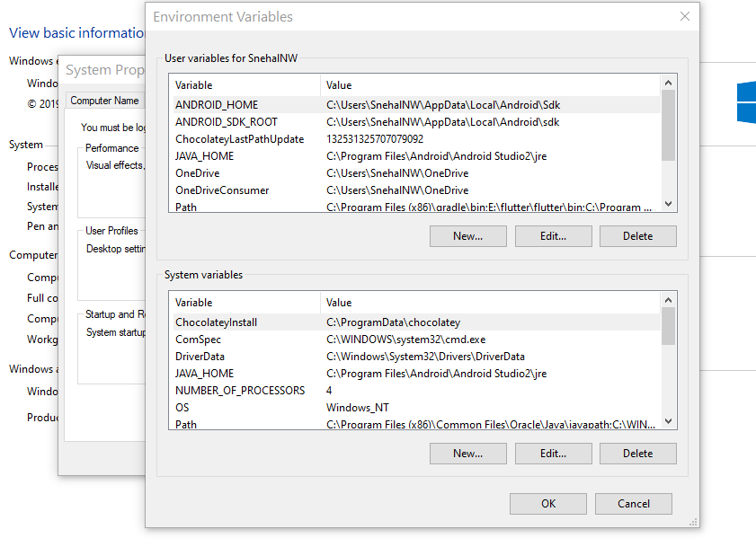
Task: Edit the selected system variable
Action: (x=553, y=453)
